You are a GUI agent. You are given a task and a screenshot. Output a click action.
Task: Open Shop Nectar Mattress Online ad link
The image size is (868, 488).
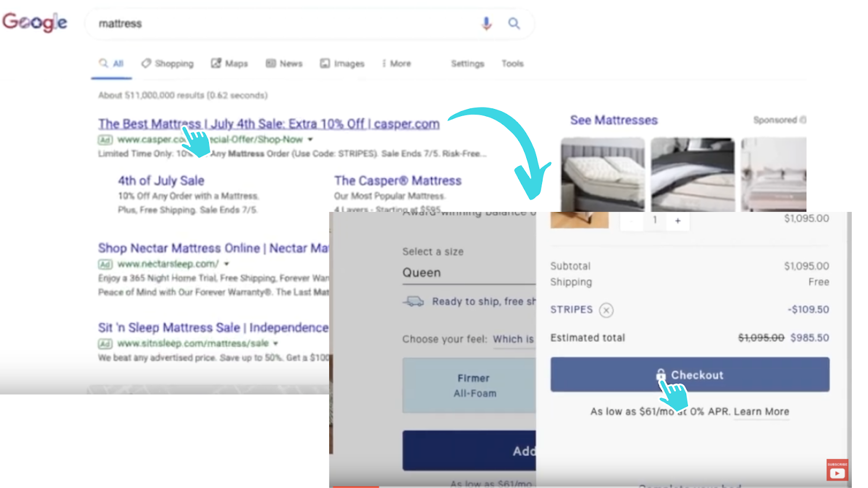point(213,248)
